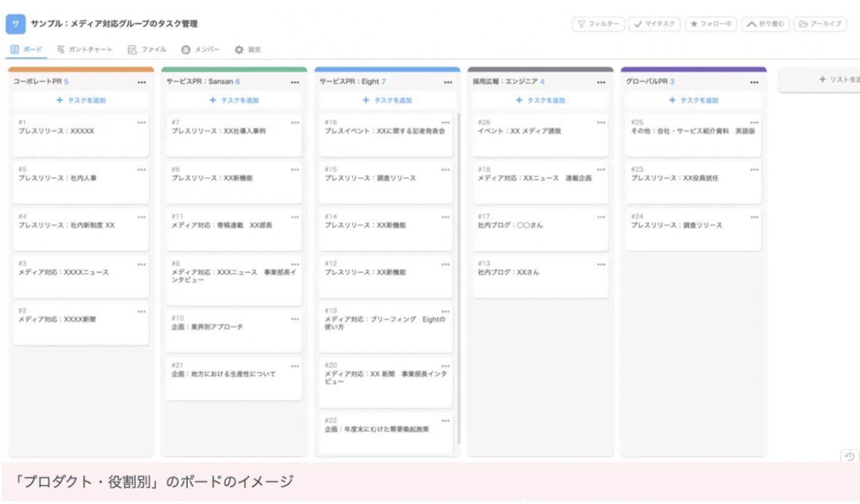Open card 企画：業界別アプローチ
This screenshot has height=504, width=860.
[x=234, y=331]
